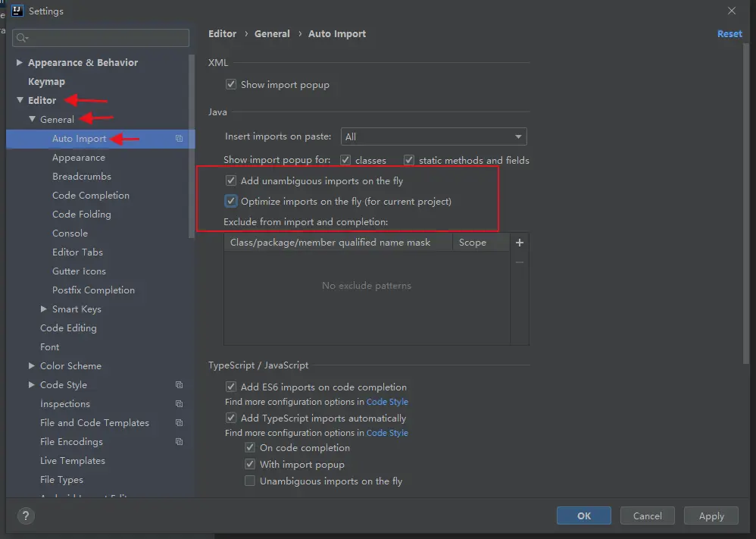Viewport: 756px width, 539px height.
Task: Click the project-level copy icon beside Code Style
Action: point(180,384)
